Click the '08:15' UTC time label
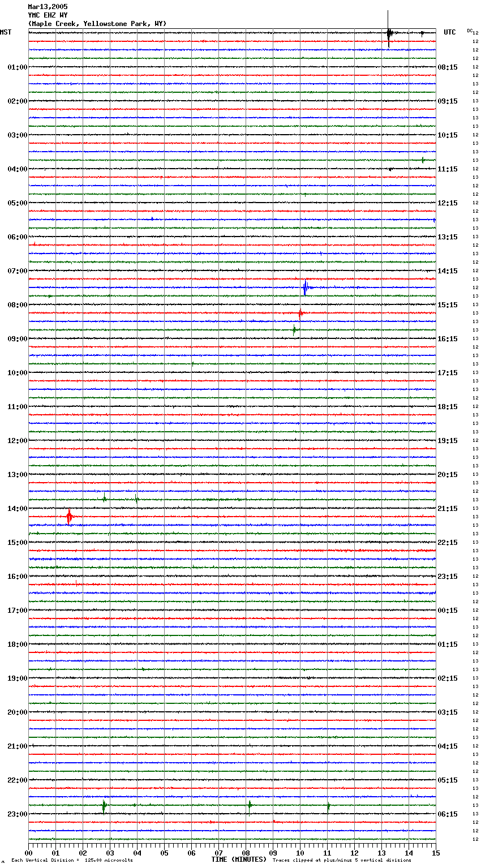This screenshot has height=868, width=481. [448, 67]
